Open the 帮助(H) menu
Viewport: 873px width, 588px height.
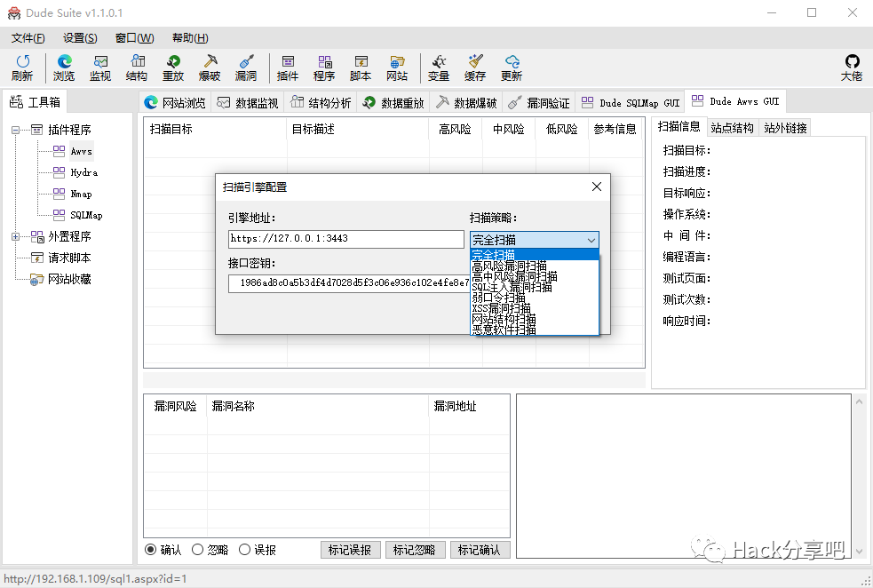click(x=190, y=38)
